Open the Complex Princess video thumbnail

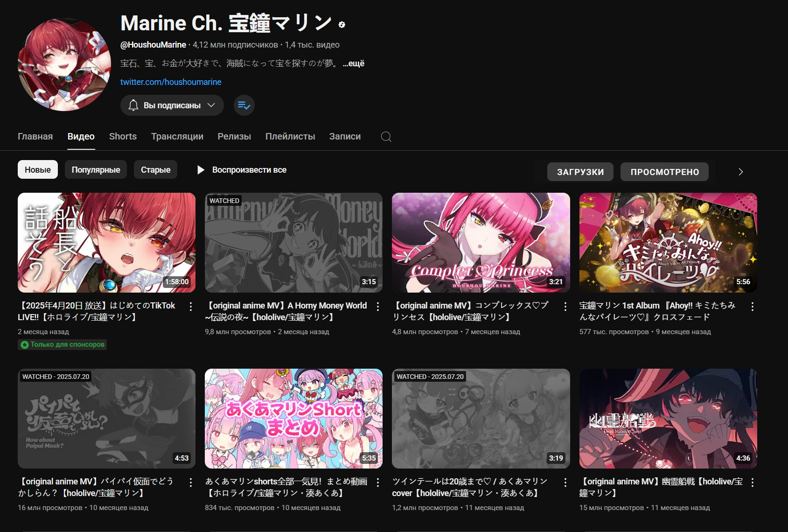(481, 243)
